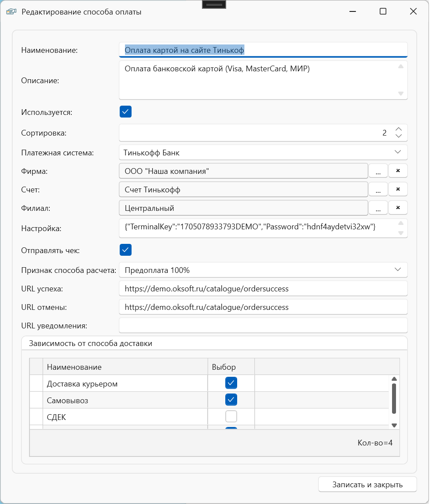The image size is (440, 504).
Task: Click Записать и закрыть button
Action: pos(367,484)
